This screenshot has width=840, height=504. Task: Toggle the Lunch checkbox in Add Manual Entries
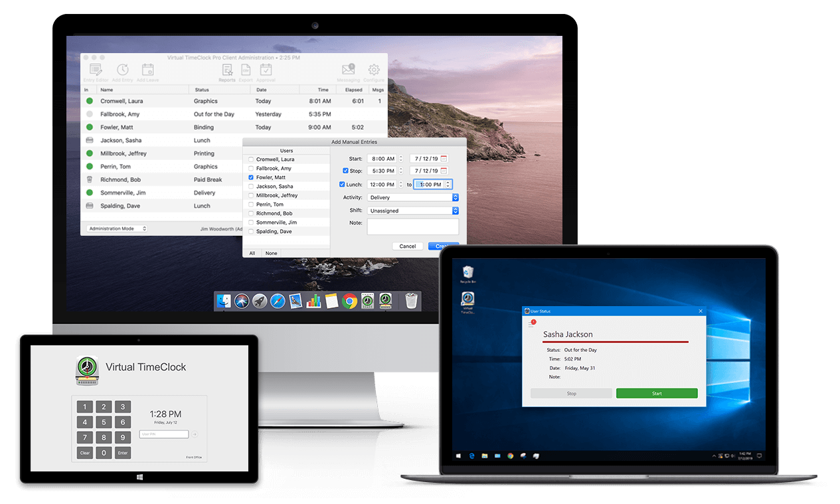[x=342, y=185]
